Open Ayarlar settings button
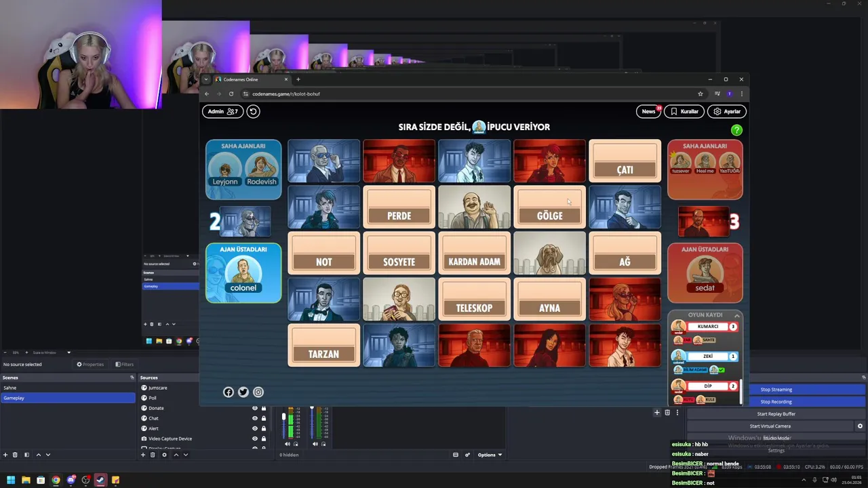The image size is (868, 488). [x=727, y=111]
